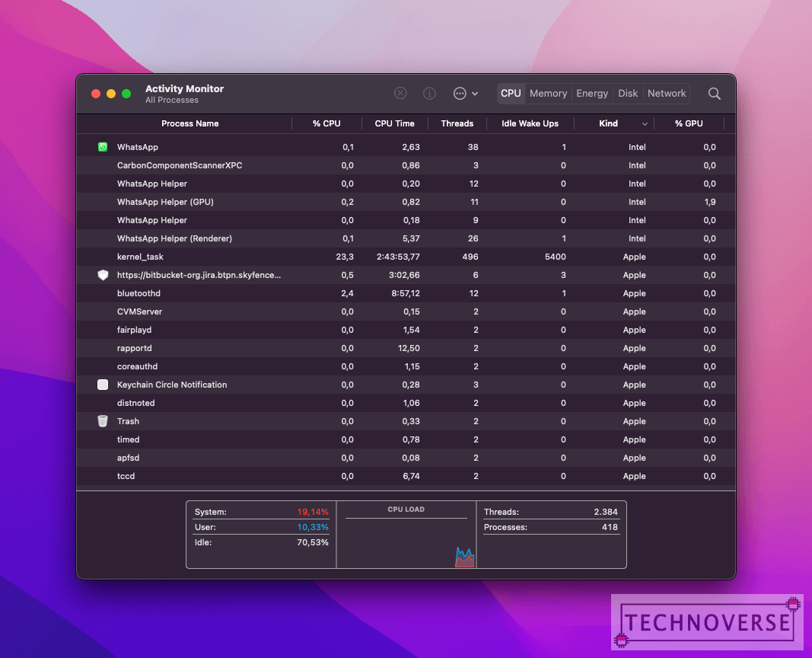Screen dimensions: 812x658
Task: Click kernel_task thread count 496
Action: coord(470,257)
